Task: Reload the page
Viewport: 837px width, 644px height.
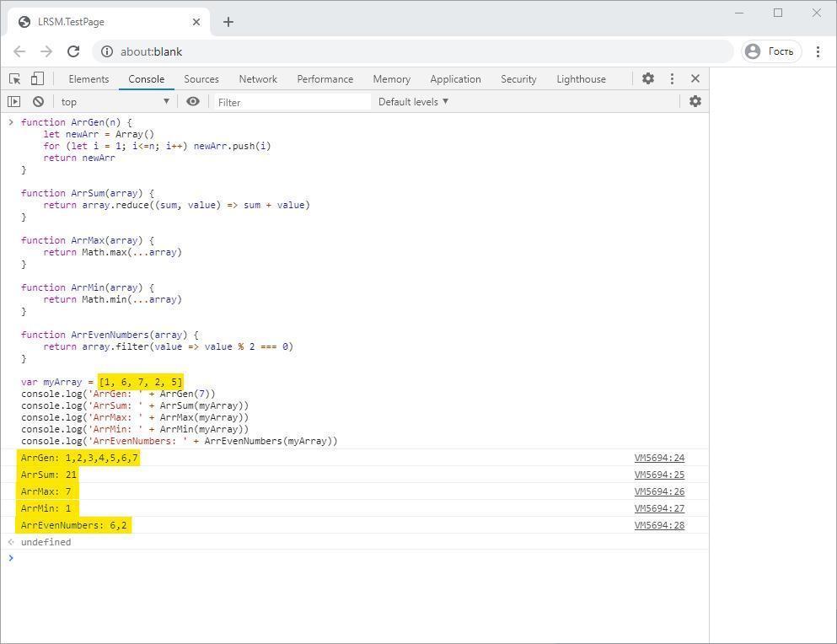Action: pyautogui.click(x=73, y=51)
